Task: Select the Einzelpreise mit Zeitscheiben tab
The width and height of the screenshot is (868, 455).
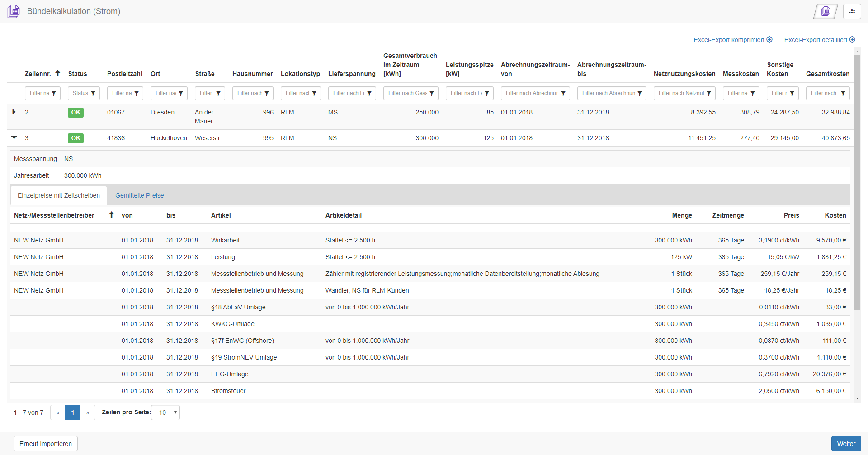Action: 59,195
